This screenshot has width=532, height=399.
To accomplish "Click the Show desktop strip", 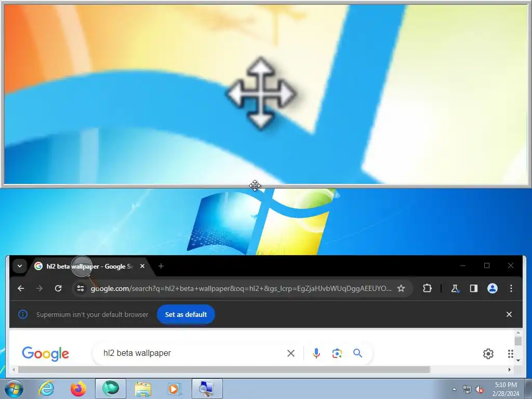I will point(528,389).
